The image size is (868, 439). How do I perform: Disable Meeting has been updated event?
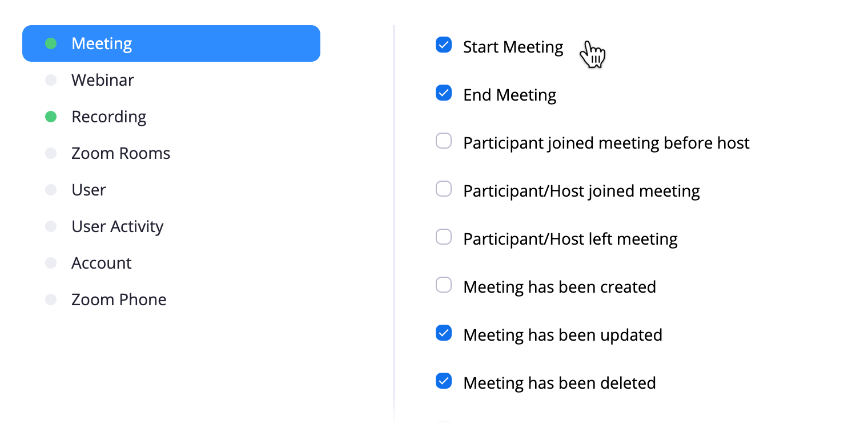click(444, 333)
